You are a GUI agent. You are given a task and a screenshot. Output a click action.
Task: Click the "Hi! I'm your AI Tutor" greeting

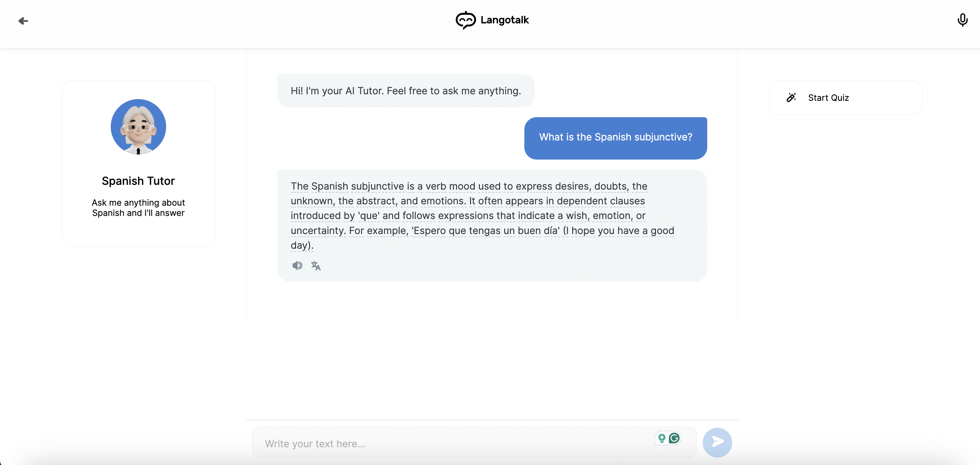tap(405, 91)
